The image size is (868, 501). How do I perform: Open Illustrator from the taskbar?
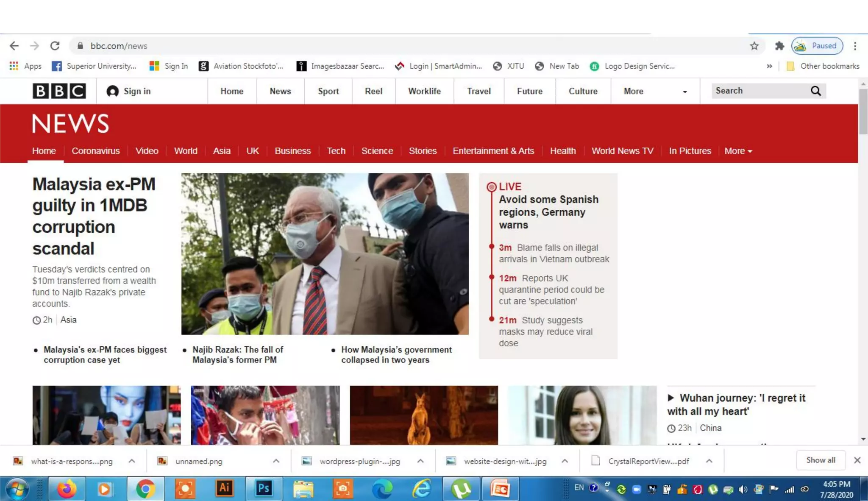(224, 489)
